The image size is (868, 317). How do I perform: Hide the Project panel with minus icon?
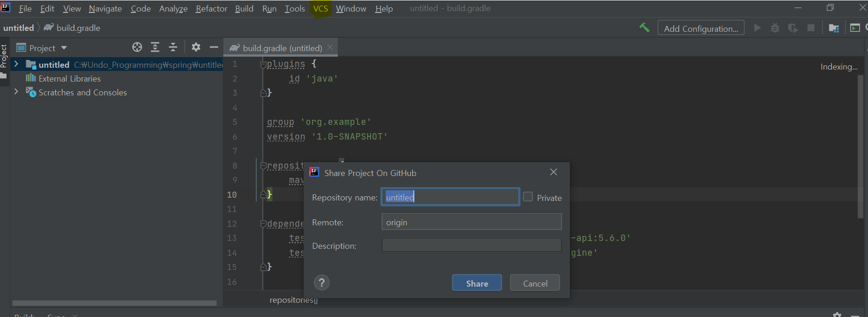coord(214,47)
